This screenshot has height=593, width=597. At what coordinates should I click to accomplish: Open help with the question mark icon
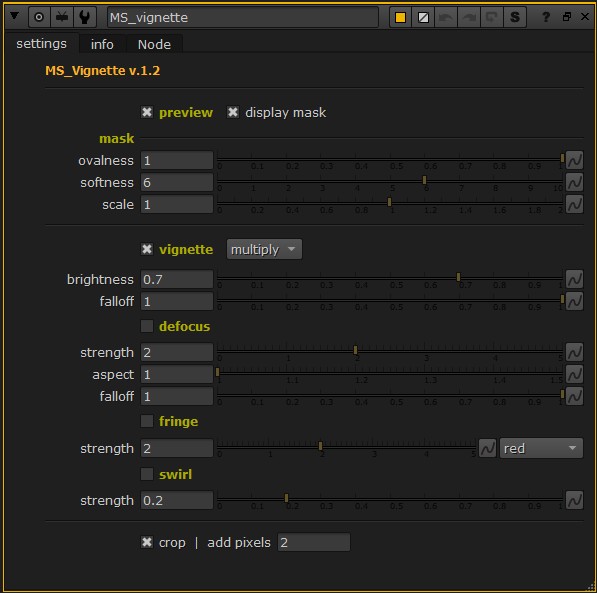(546, 17)
